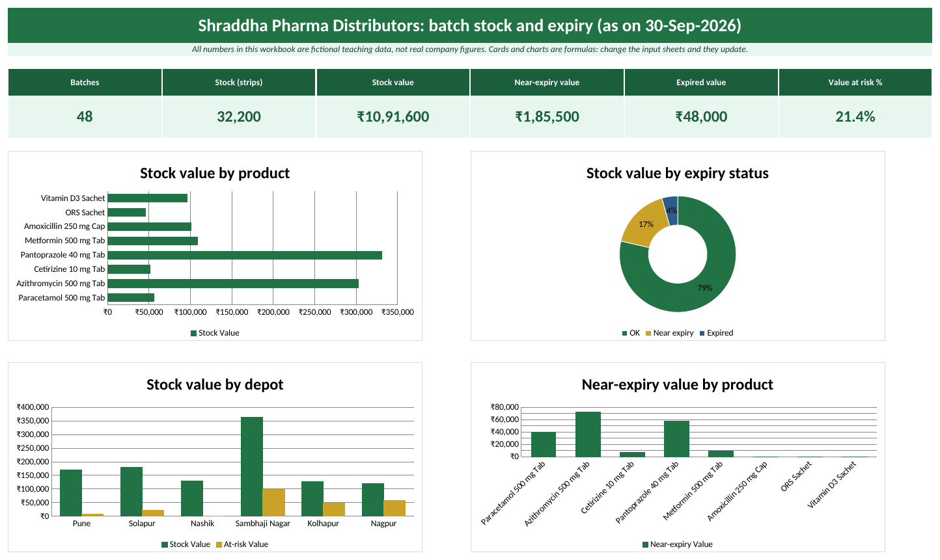The width and height of the screenshot is (940, 560).
Task: Select the ORS Sachet bar in product chart
Action: tap(127, 212)
